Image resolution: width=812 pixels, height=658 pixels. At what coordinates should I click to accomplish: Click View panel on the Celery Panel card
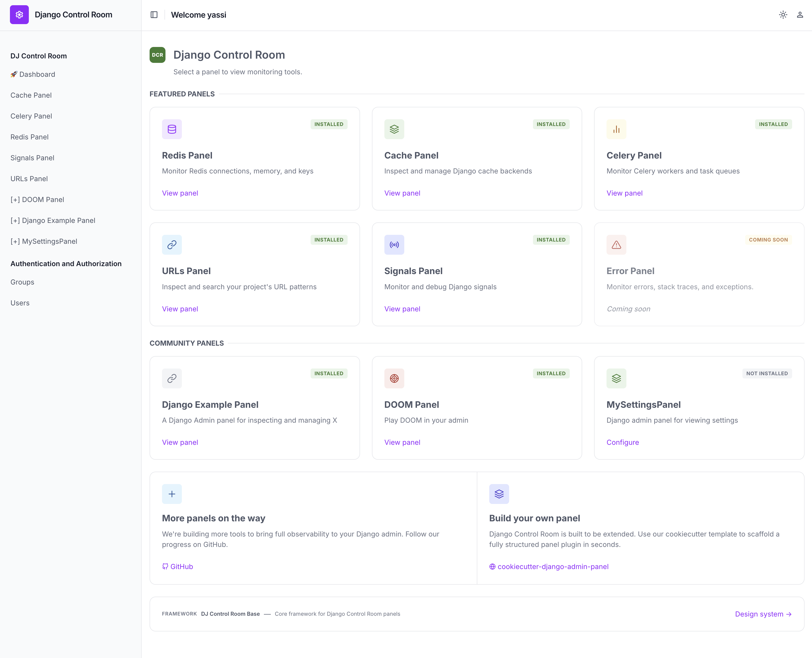(624, 193)
